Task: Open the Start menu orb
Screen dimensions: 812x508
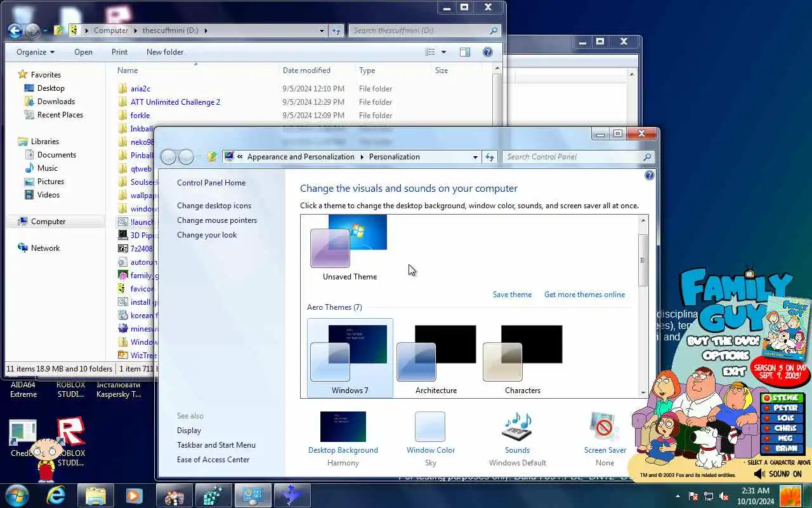Action: [16, 495]
